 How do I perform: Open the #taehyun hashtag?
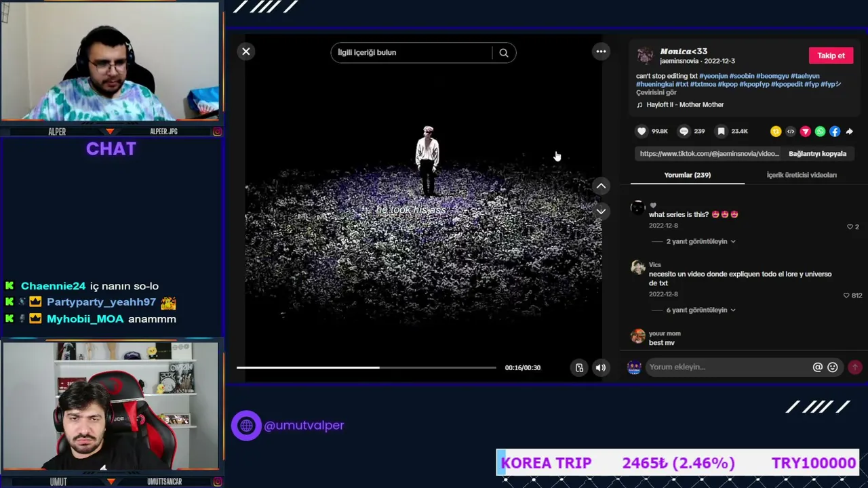pos(805,76)
